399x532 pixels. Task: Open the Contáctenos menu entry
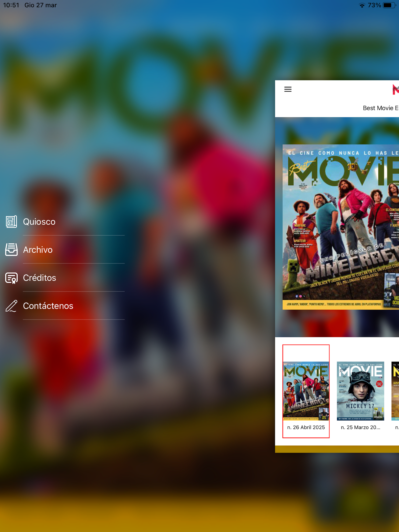pyautogui.click(x=65, y=306)
